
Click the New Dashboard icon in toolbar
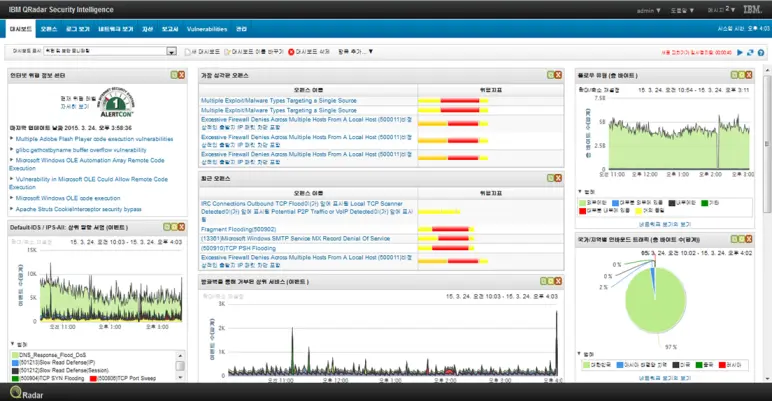pos(188,51)
